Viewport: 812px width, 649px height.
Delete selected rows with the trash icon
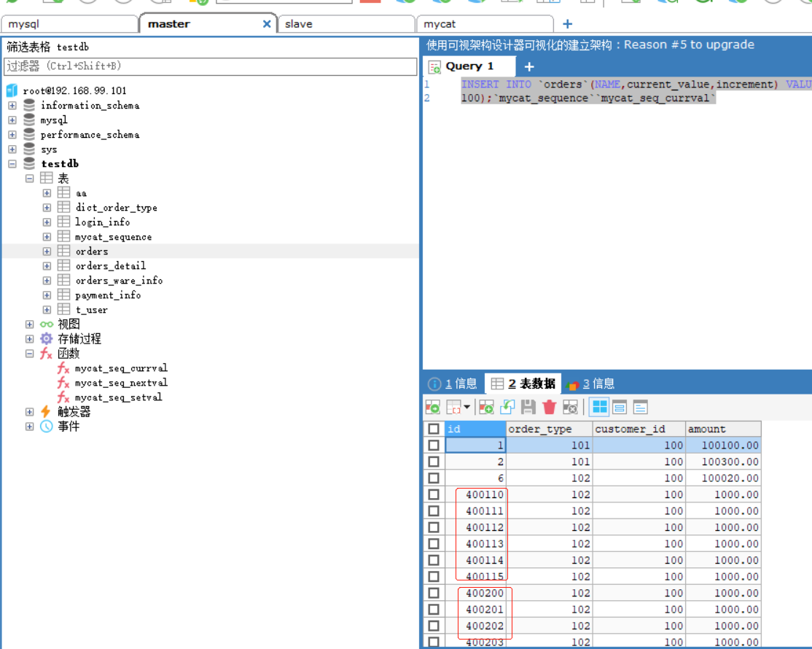550,408
